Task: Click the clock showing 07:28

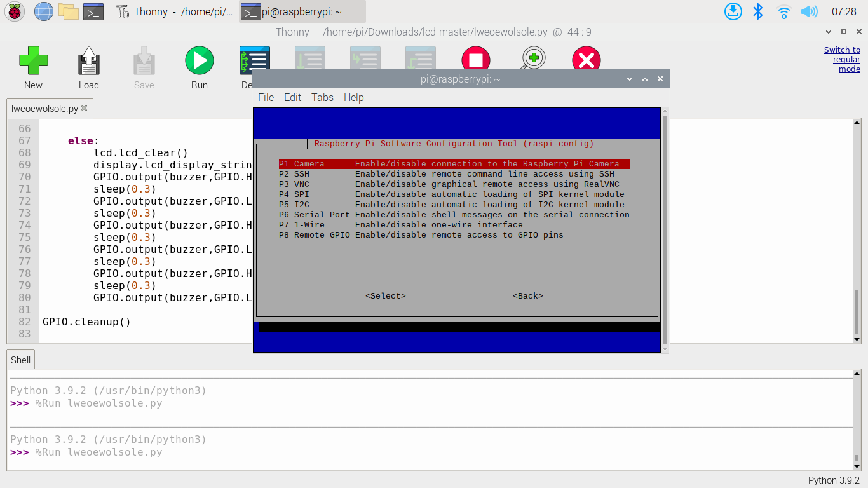Action: tap(844, 11)
